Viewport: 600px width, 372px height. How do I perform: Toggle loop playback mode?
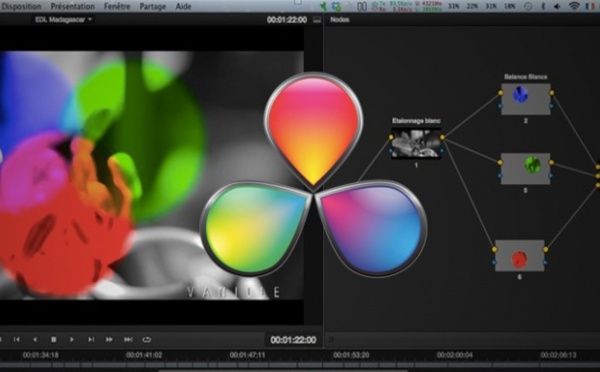(x=147, y=339)
